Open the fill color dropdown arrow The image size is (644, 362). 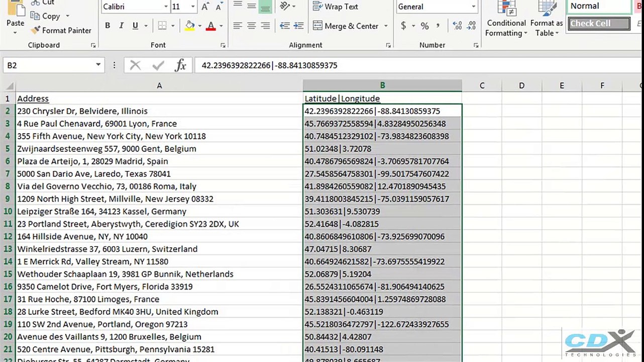coord(200,26)
